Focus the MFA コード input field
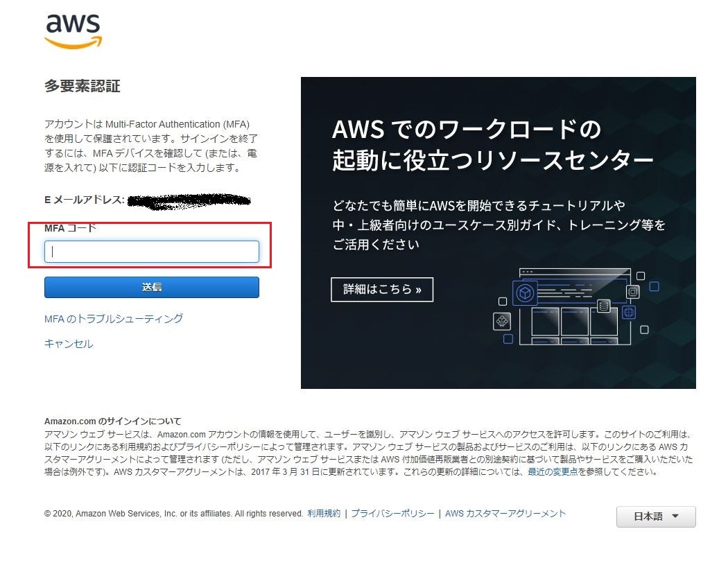728x565 pixels. [x=151, y=252]
